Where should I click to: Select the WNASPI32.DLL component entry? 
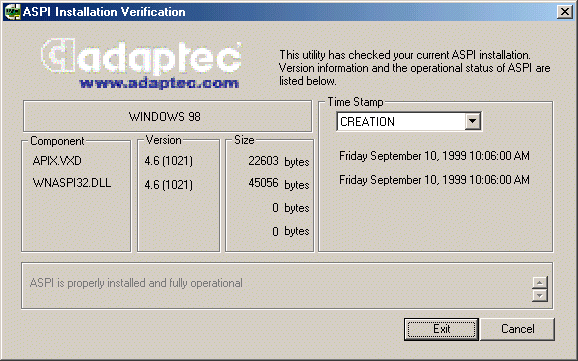(x=72, y=183)
